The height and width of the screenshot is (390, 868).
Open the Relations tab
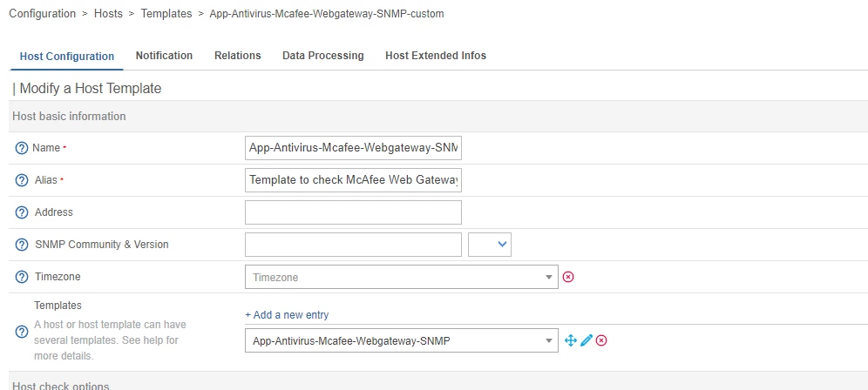(x=237, y=56)
